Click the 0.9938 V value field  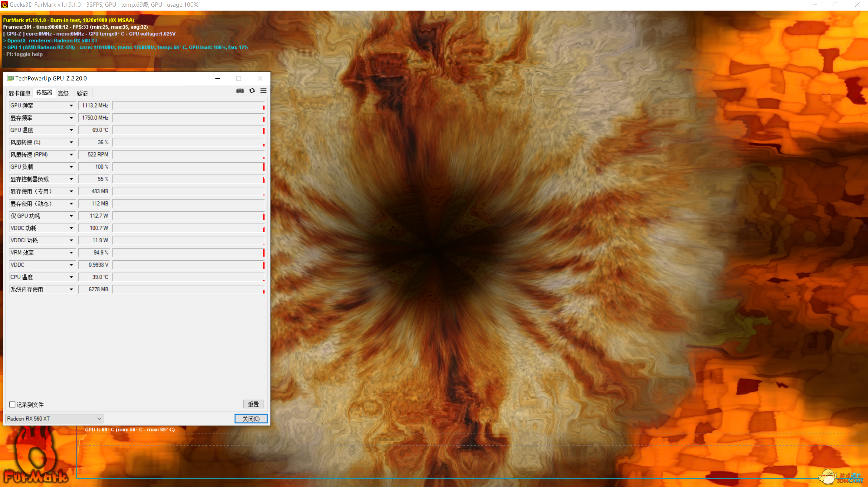[x=94, y=265]
